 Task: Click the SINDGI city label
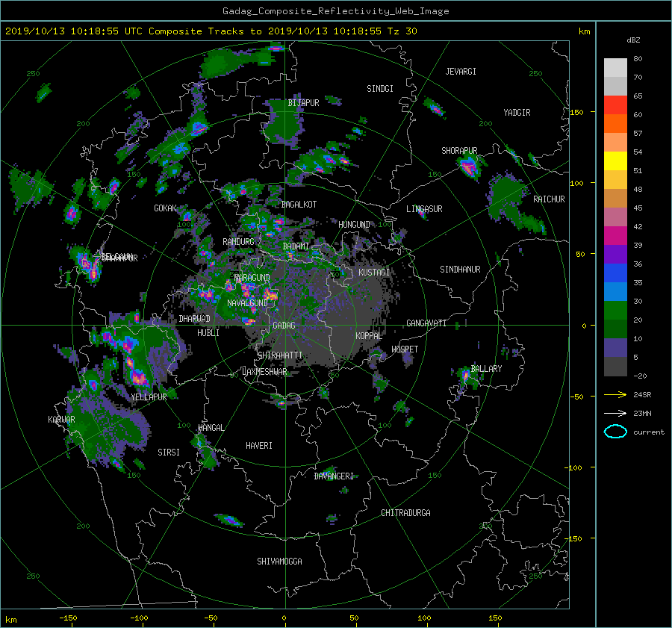coord(380,89)
